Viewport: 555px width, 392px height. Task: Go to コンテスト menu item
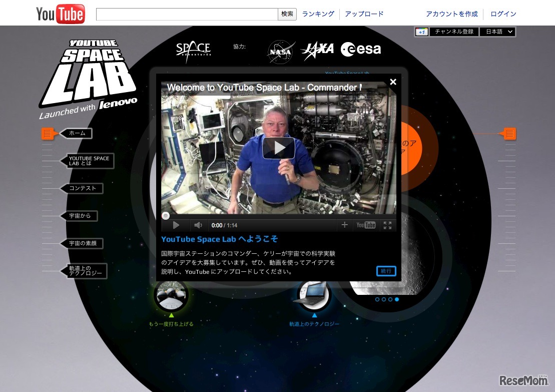(x=83, y=188)
